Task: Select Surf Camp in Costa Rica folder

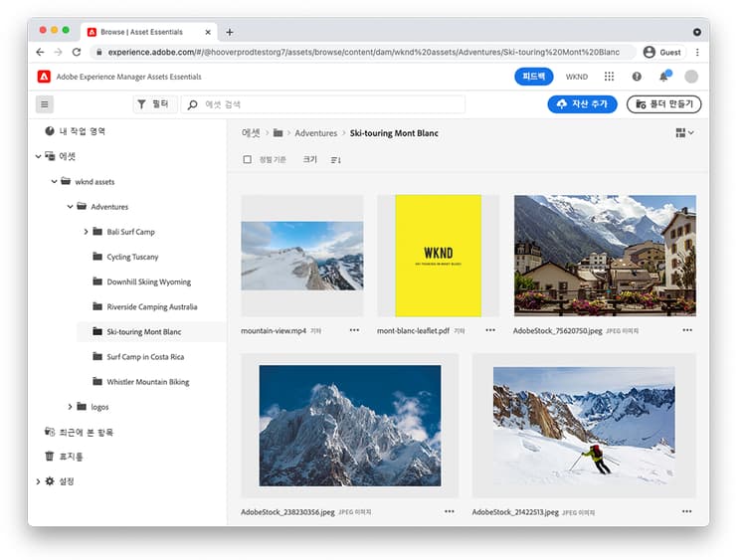Action: tap(145, 357)
